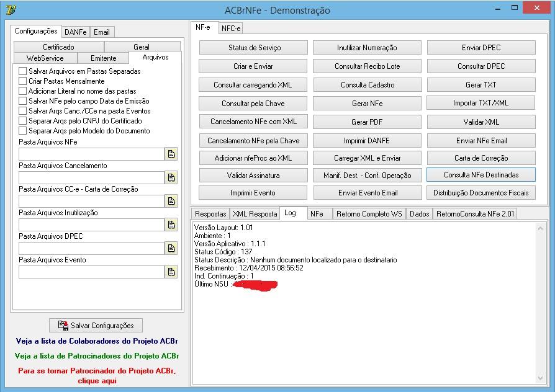Browse folder for Pasta Arquivos Cancelamento

171,177
